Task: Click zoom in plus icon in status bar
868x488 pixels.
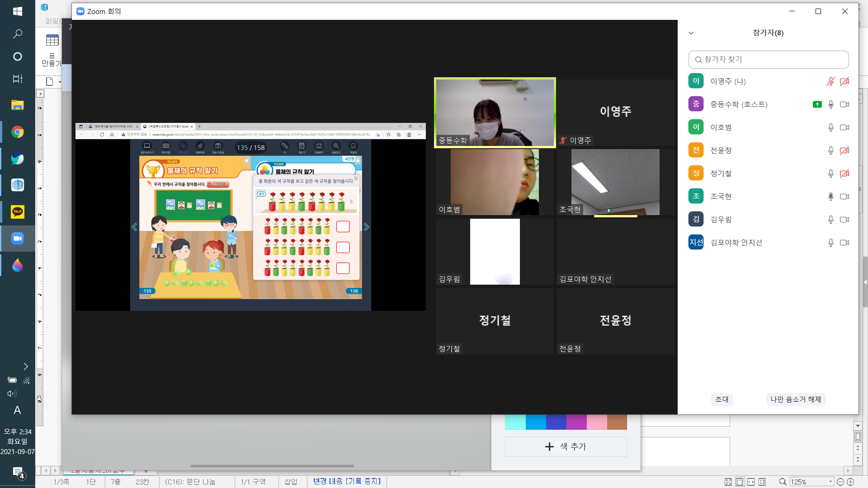Action: click(x=850, y=482)
